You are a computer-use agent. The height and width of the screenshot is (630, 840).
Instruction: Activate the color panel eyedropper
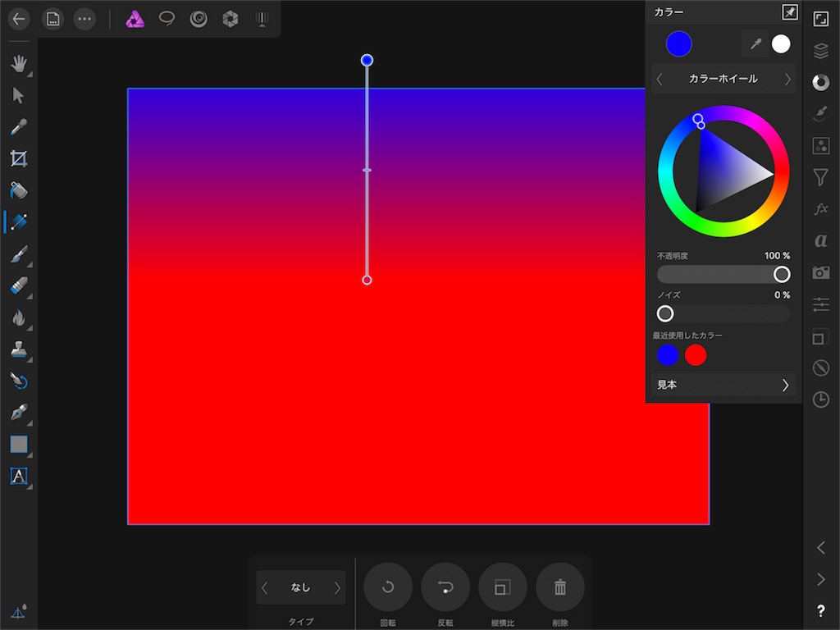click(x=756, y=44)
